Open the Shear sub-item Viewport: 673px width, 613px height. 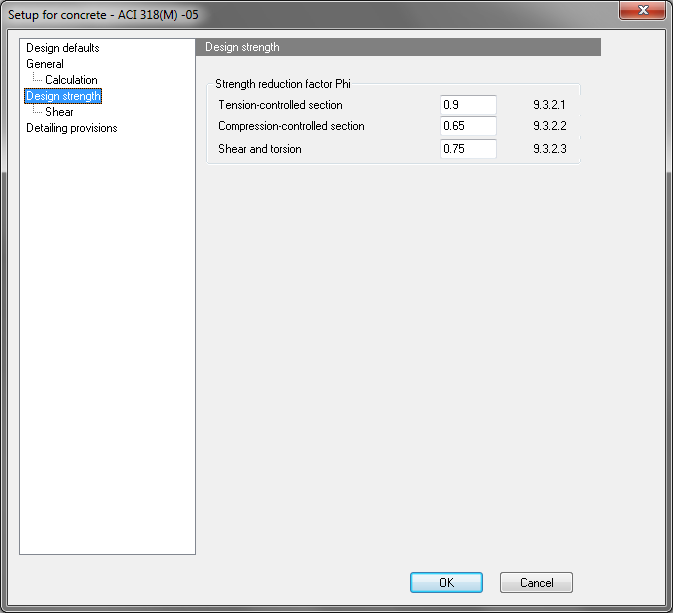(59, 112)
